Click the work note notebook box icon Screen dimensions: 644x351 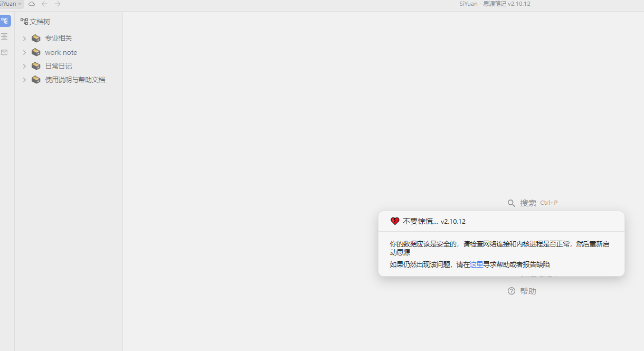tap(36, 52)
